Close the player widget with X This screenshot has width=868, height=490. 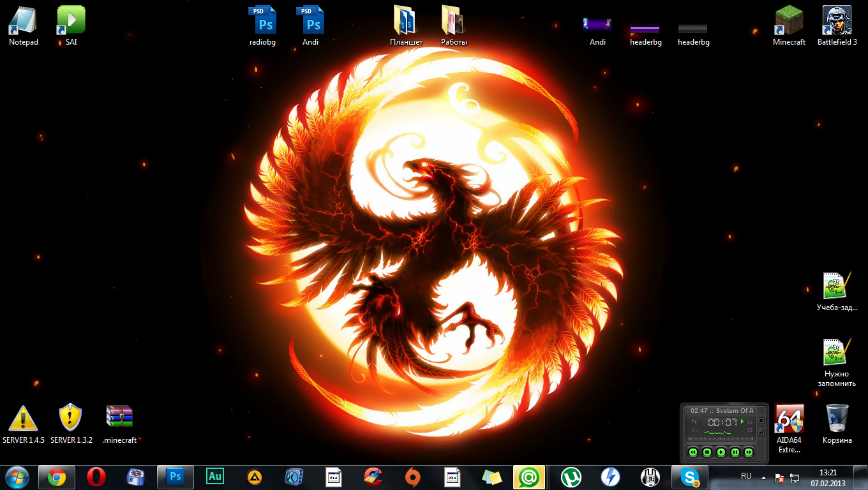point(761,420)
